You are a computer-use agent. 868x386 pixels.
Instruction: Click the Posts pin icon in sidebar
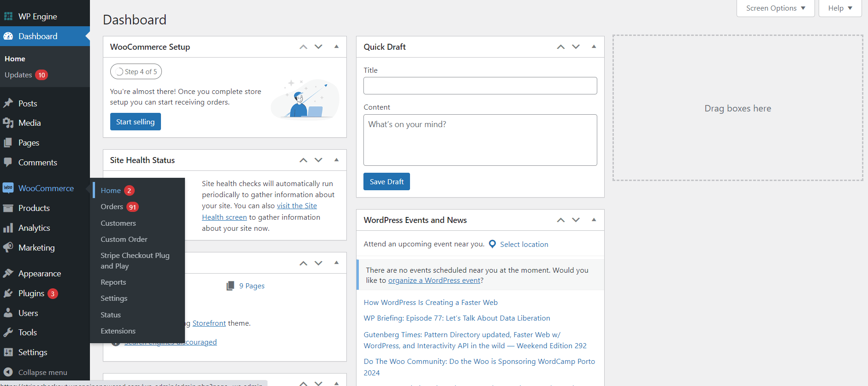point(8,103)
